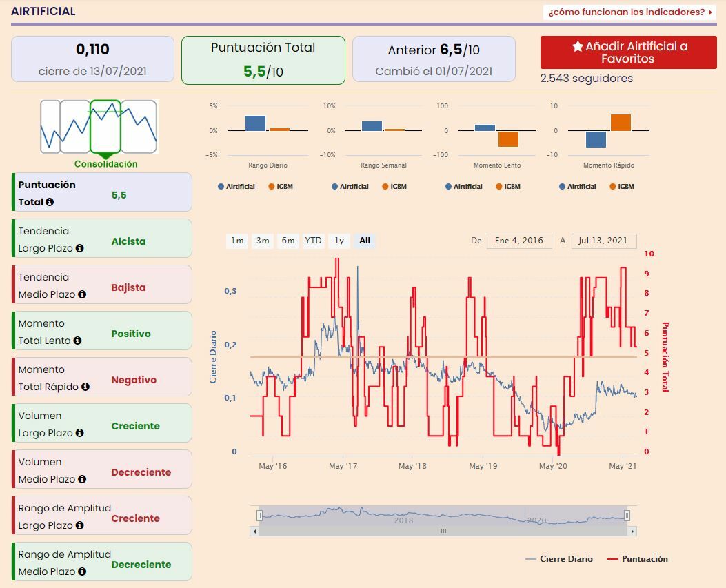Select the 1y range button

point(339,241)
